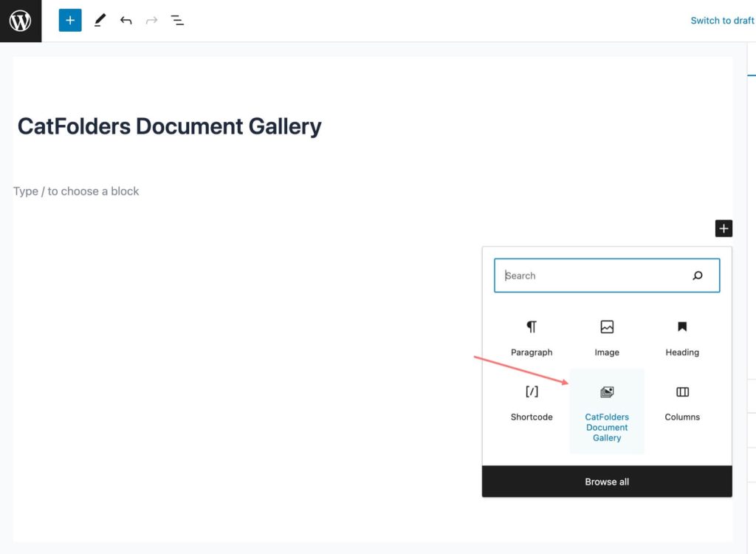Open the Document Overview list view

click(x=177, y=20)
